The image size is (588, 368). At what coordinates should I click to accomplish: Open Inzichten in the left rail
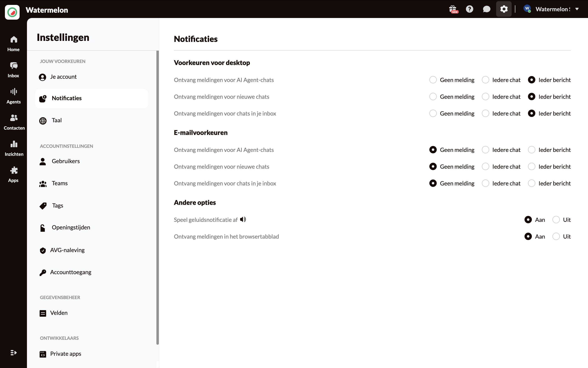pos(14,148)
